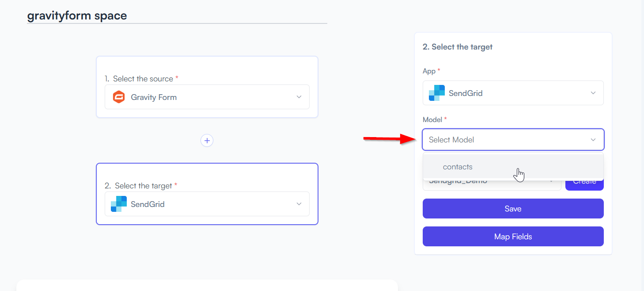644x291 pixels.
Task: Add a step with the plus icon
Action: click(x=207, y=141)
